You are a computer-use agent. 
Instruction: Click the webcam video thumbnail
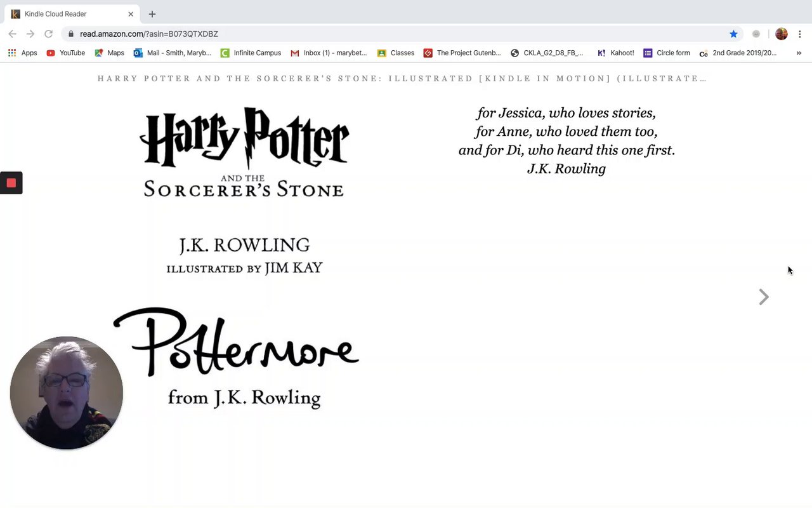coord(67,393)
